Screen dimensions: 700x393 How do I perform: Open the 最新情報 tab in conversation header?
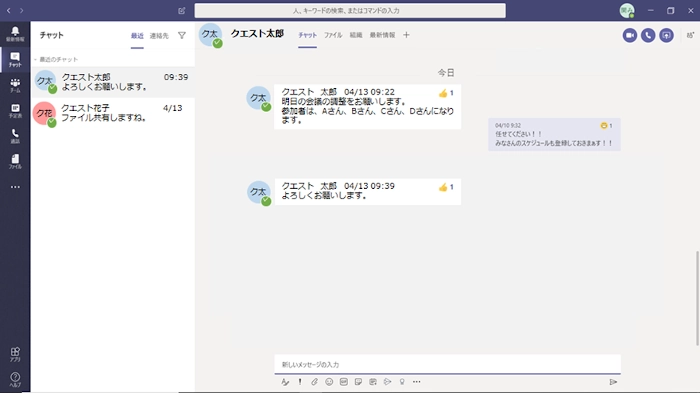point(382,35)
